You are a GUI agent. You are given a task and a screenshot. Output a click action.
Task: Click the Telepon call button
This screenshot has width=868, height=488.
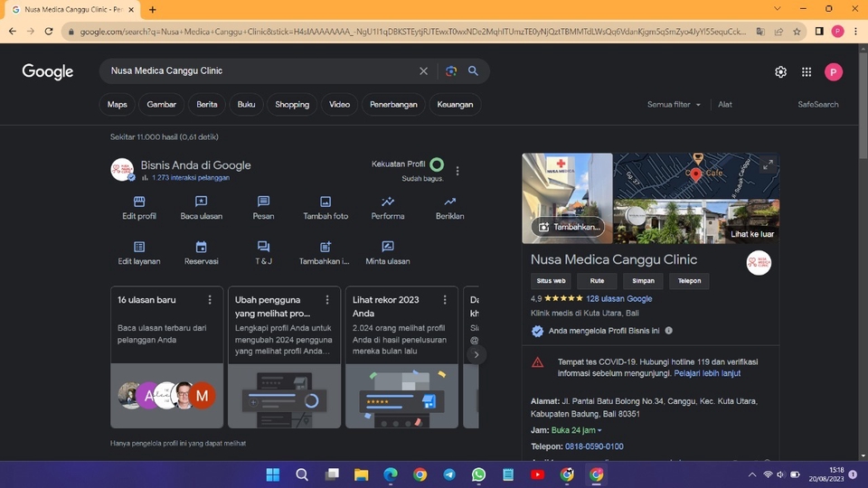(689, 281)
